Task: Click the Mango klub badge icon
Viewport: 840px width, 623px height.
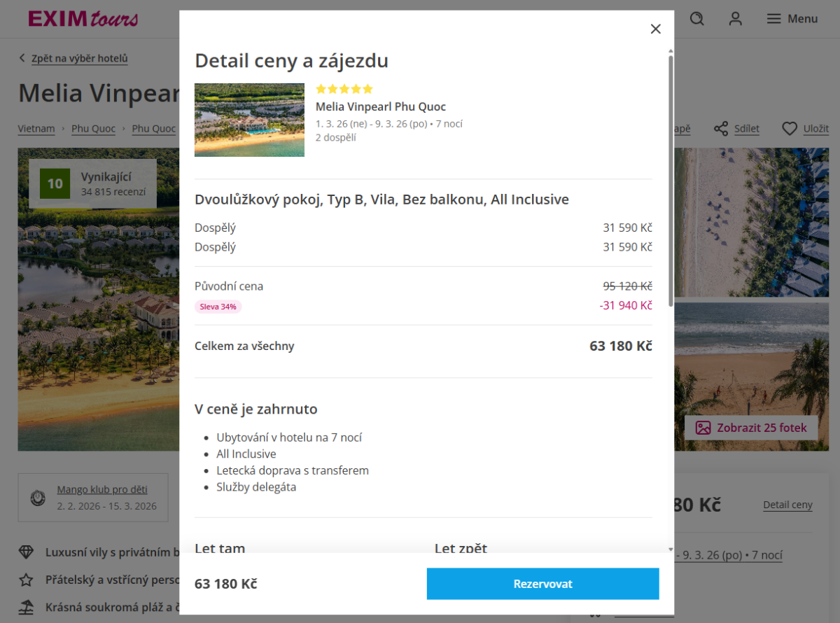Action: click(x=38, y=498)
